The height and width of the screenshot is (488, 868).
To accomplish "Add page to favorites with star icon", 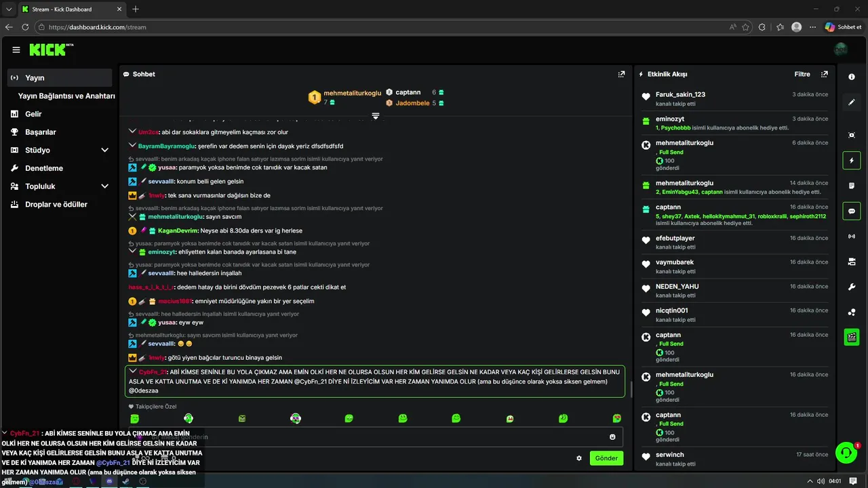I will (x=745, y=27).
